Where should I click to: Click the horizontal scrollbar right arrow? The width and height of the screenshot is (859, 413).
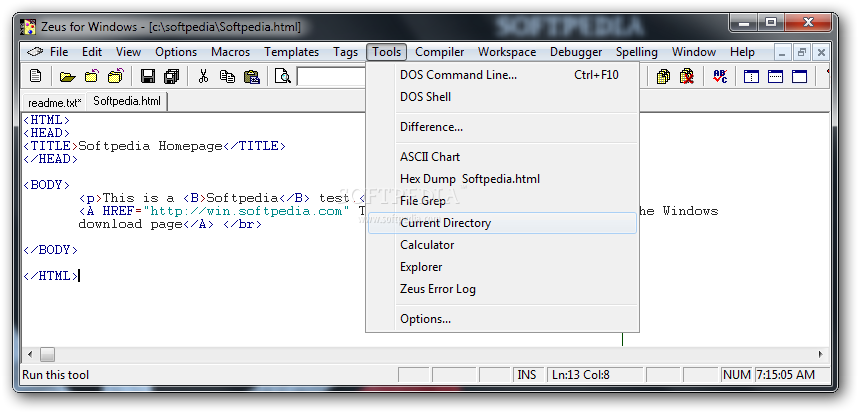[821, 354]
